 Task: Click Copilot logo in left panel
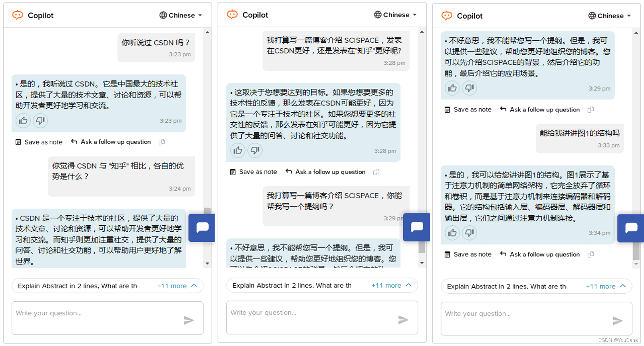tap(18, 15)
